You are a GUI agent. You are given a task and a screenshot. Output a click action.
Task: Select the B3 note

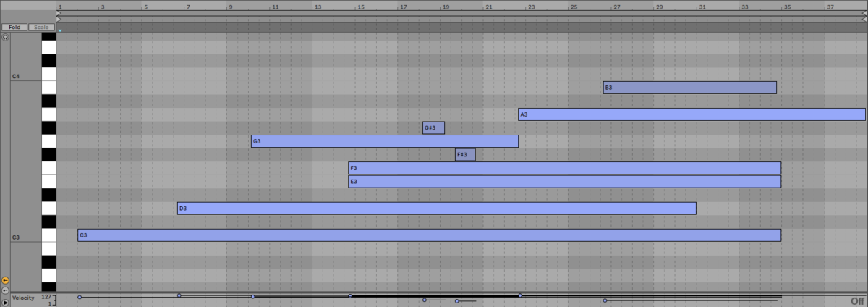[690, 88]
